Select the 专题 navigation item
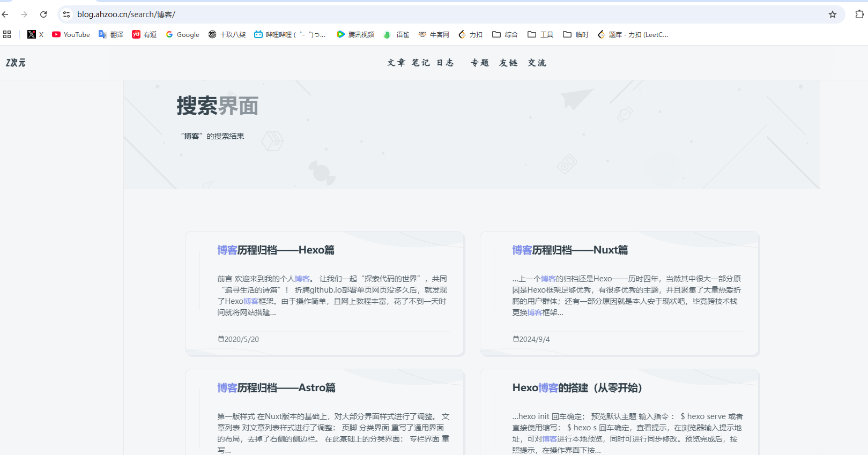868x455 pixels. (x=480, y=63)
